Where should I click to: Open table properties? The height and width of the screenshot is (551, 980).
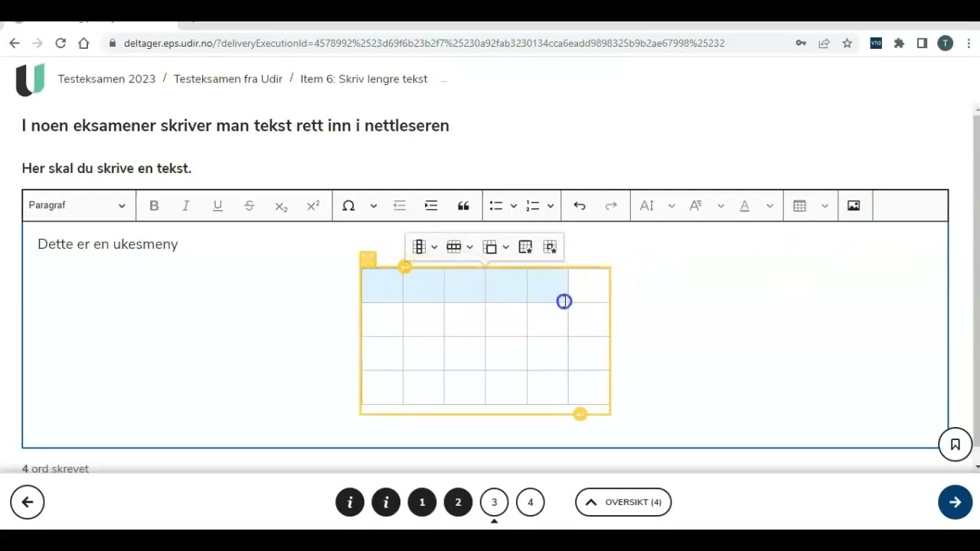[525, 247]
